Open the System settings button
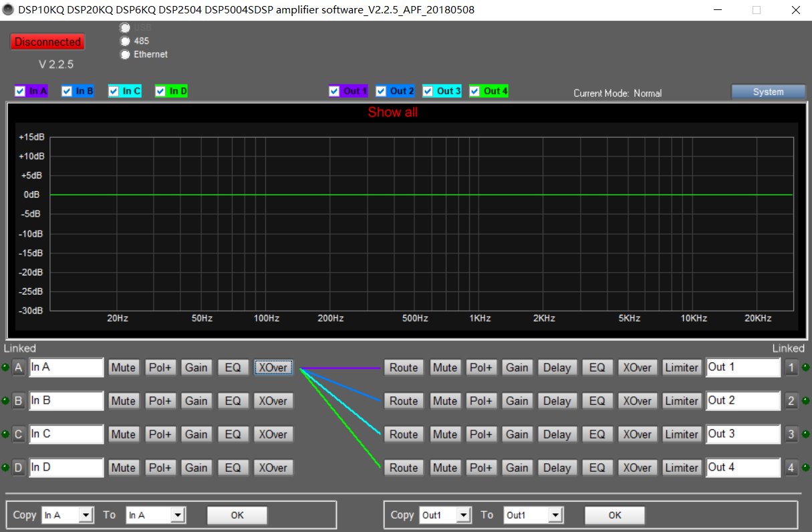The image size is (812, 532). (x=769, y=92)
